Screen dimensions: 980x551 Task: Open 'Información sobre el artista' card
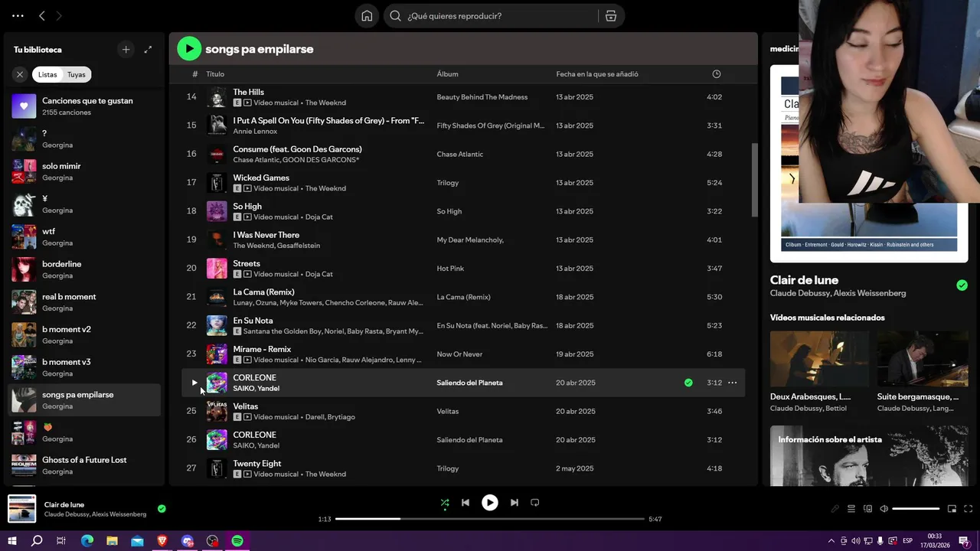click(869, 456)
